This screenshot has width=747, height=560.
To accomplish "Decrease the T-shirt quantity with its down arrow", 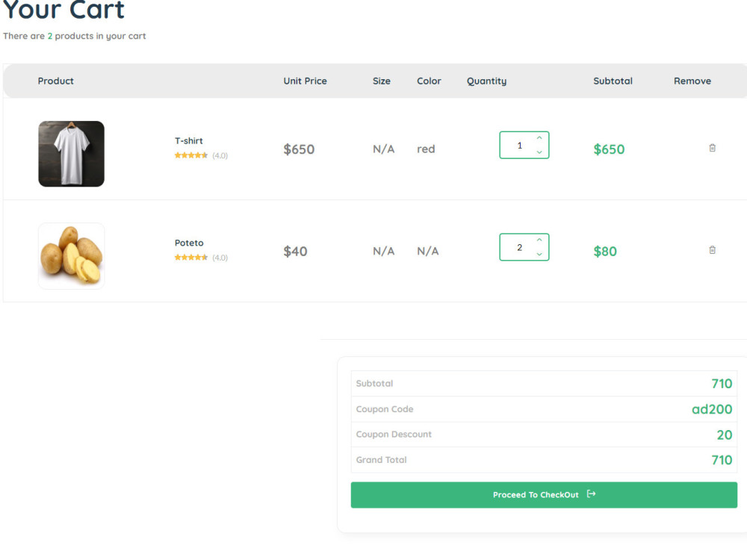I will [x=539, y=152].
